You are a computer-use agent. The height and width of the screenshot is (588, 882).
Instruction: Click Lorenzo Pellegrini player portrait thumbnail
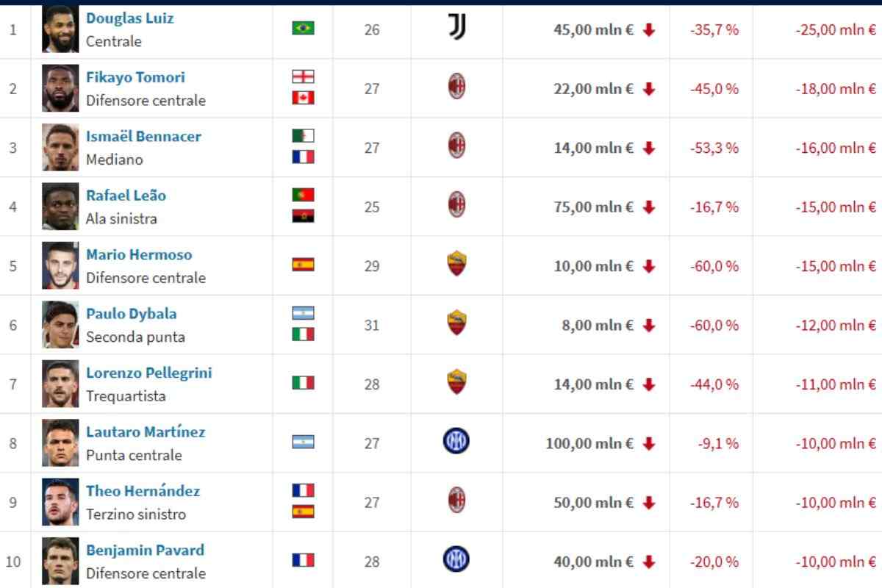(x=60, y=384)
